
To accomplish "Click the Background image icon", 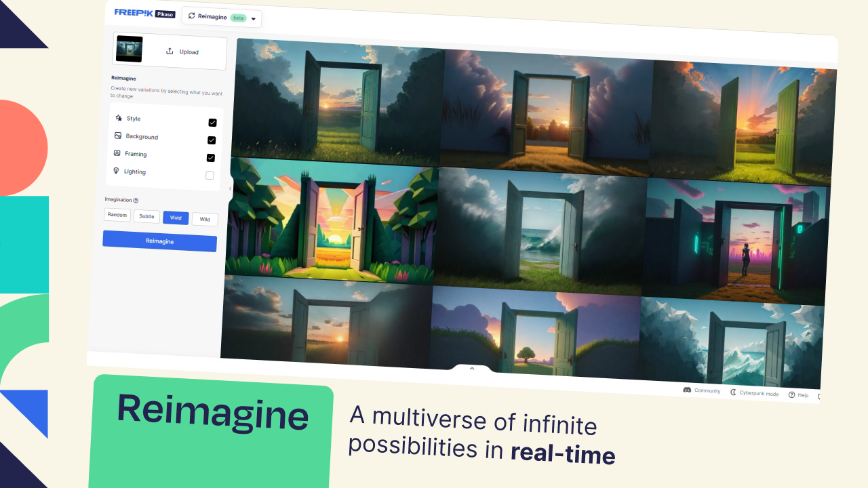I will 118,136.
